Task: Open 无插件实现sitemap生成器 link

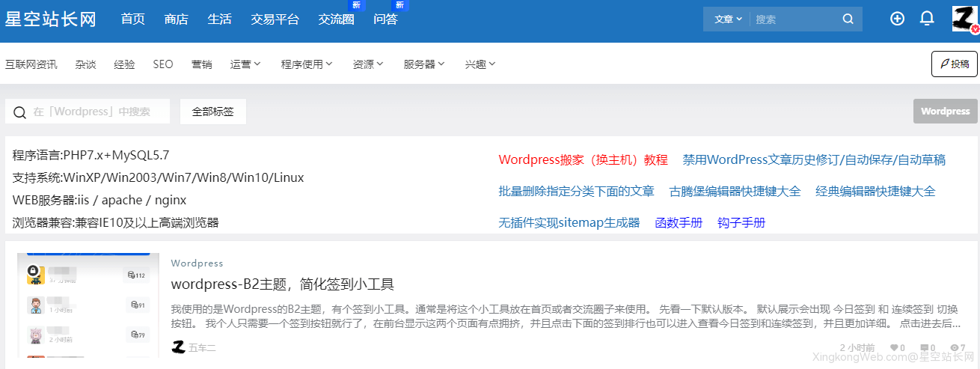Action: (x=569, y=222)
